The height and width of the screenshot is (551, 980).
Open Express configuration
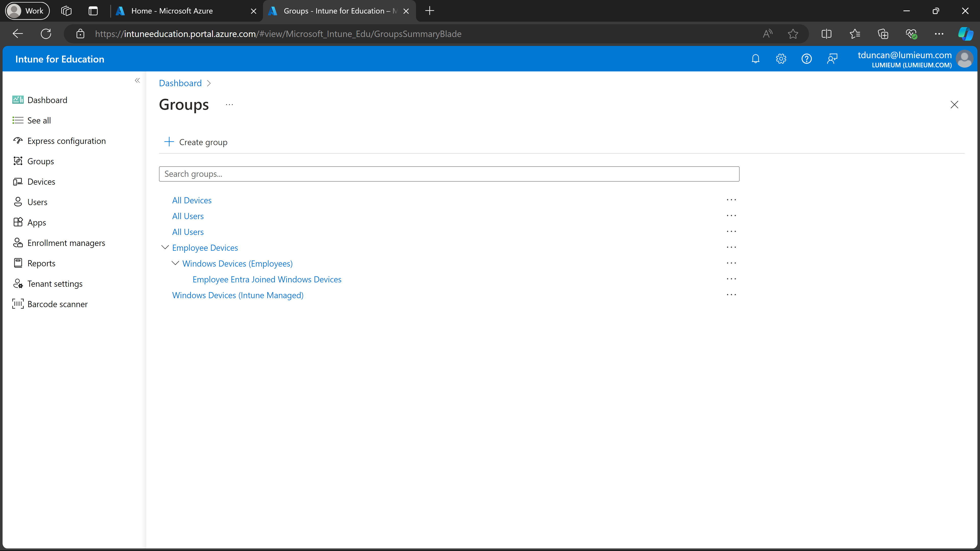(59, 141)
